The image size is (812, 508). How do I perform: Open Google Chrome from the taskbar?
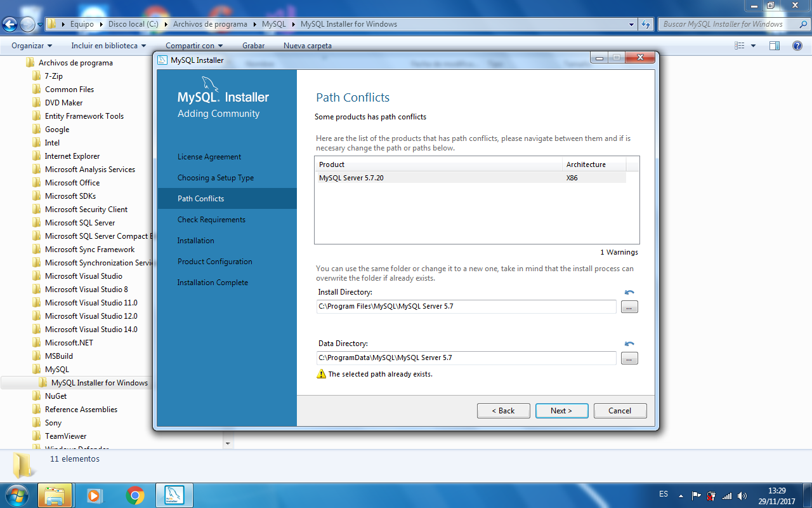coord(135,495)
